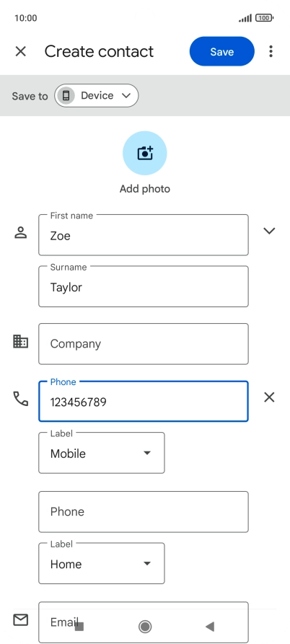Select the second empty Phone field
The image size is (290, 644).
(x=144, y=512)
